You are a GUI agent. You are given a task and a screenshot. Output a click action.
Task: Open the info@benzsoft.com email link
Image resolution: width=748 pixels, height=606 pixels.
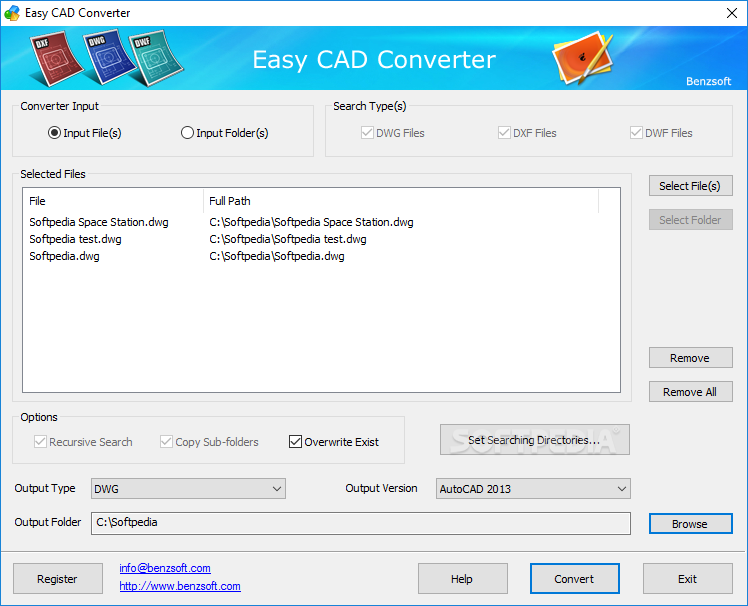[x=165, y=568]
